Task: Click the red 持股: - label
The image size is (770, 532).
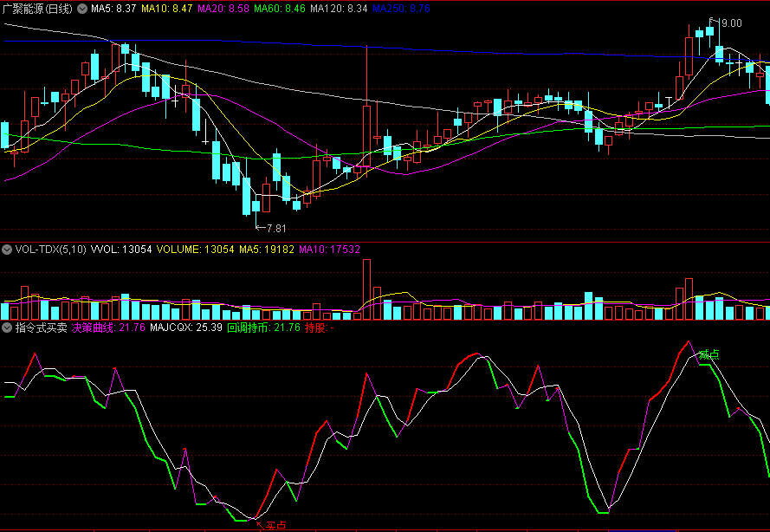Action: point(320,328)
